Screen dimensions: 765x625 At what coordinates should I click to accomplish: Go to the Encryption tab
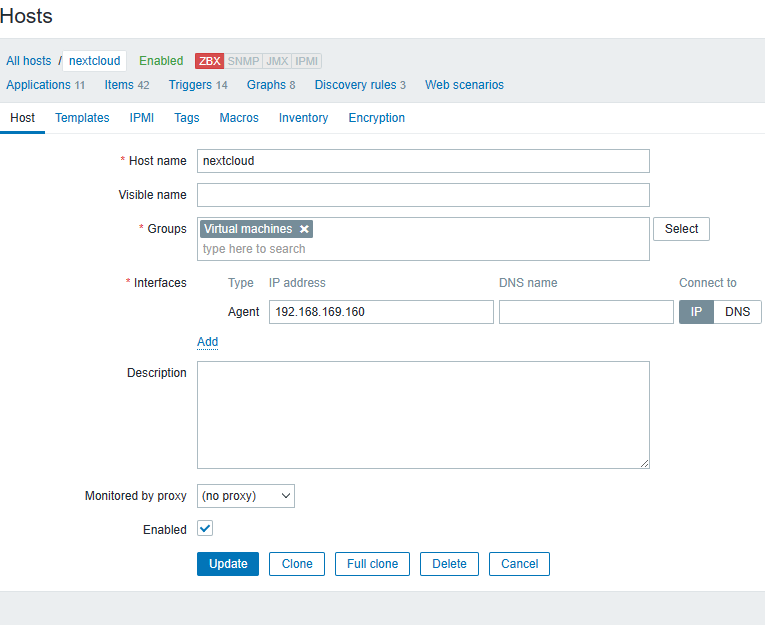tap(376, 118)
